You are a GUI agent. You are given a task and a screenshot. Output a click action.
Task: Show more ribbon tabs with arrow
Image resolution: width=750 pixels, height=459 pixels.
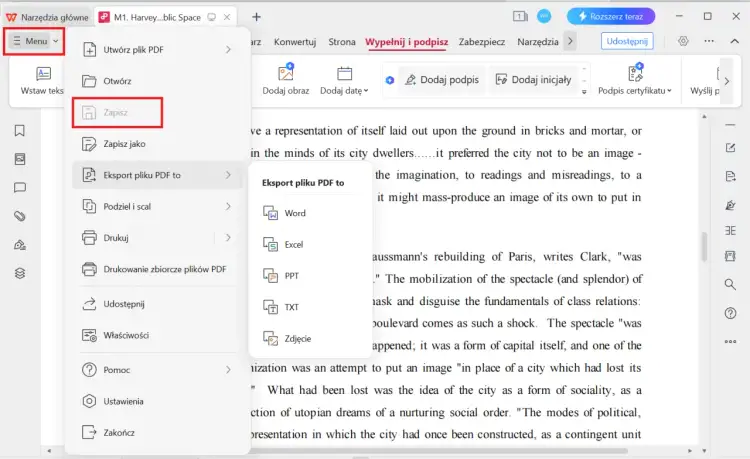coord(570,42)
